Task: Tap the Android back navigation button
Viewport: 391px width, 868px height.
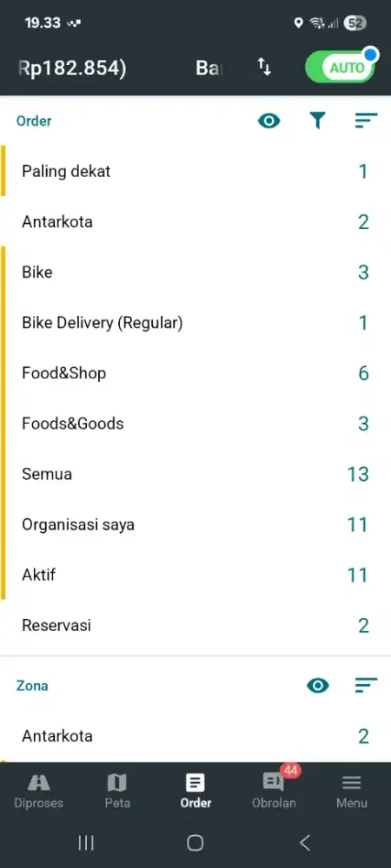Action: [305, 843]
